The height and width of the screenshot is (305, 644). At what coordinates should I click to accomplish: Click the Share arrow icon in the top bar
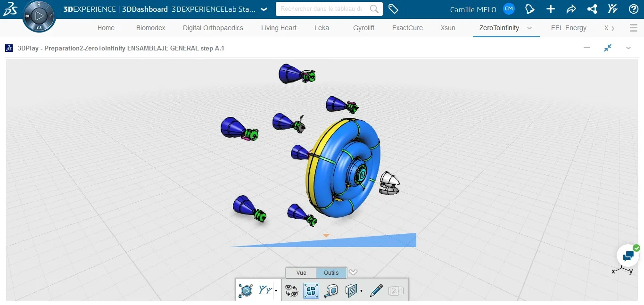tap(571, 8)
